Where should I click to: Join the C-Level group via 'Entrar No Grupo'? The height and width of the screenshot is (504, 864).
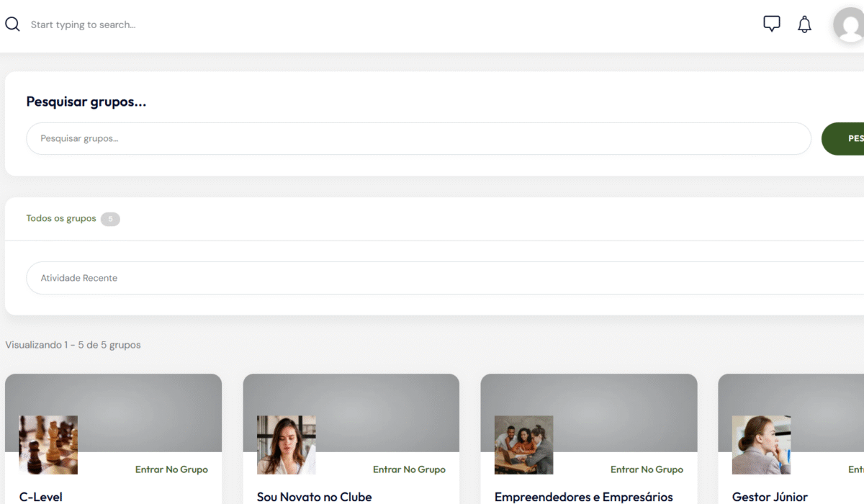[x=171, y=469]
